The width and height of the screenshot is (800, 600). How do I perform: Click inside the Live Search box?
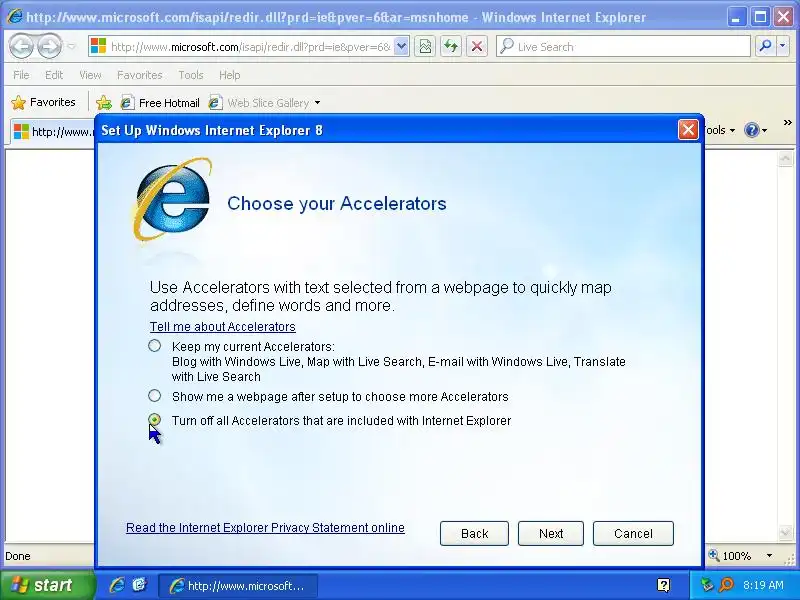[x=623, y=46]
